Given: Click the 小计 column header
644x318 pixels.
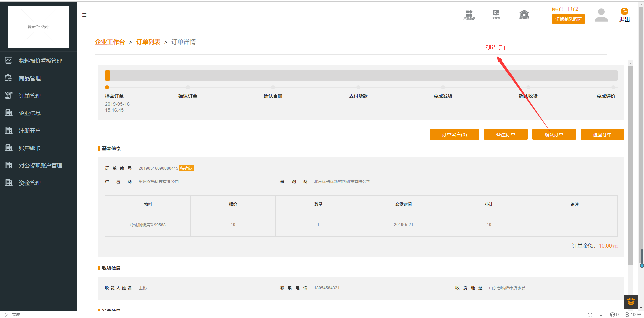Looking at the screenshot, I should pos(489,204).
